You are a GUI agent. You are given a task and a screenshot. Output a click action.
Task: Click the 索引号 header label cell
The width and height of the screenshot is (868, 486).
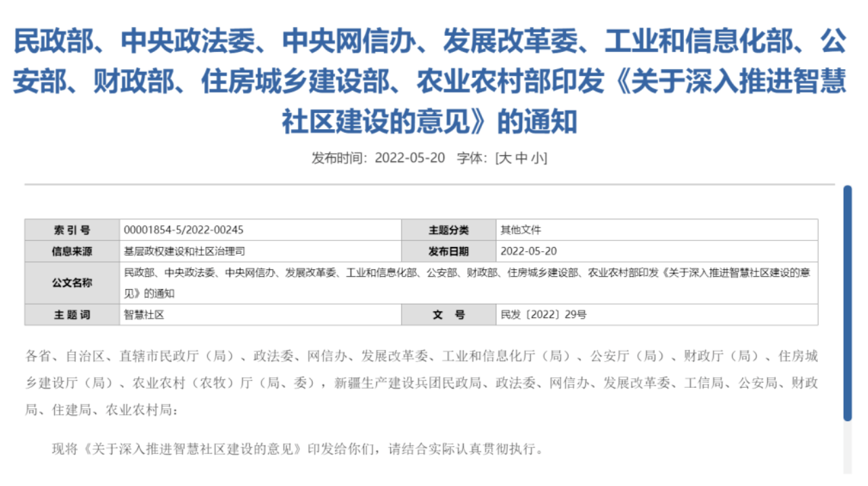pyautogui.click(x=73, y=229)
